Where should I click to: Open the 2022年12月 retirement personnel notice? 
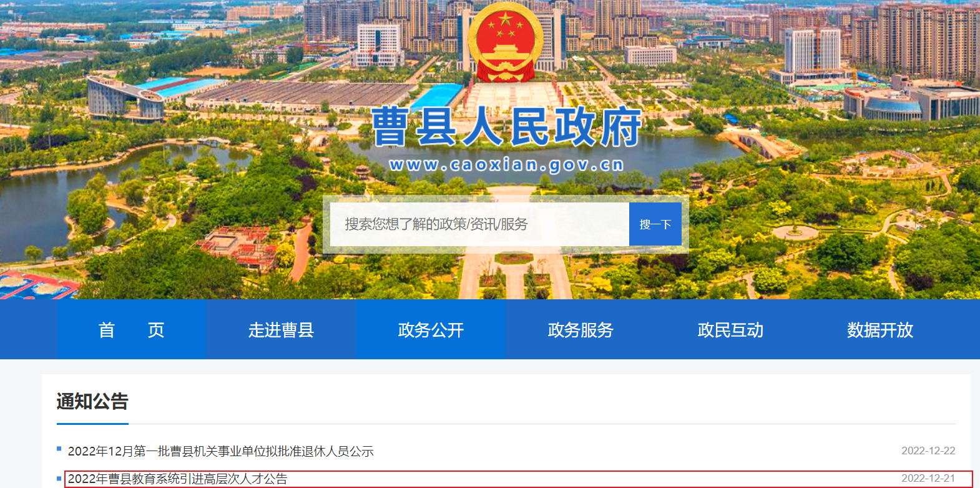tap(220, 451)
